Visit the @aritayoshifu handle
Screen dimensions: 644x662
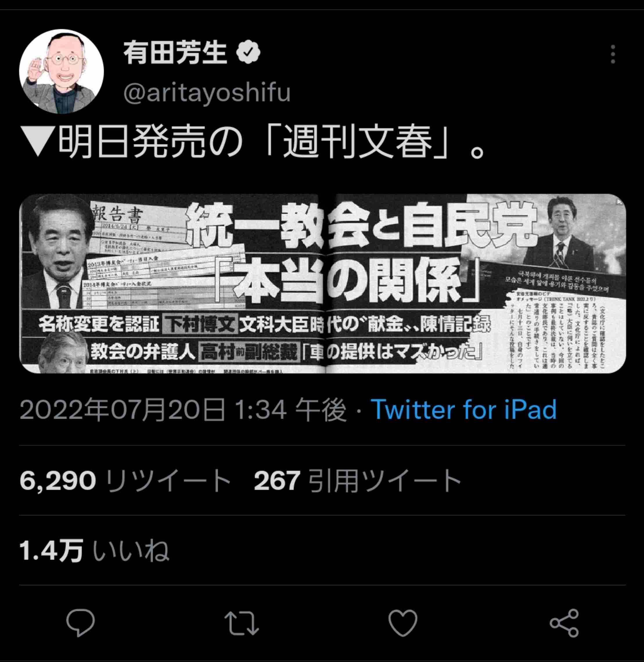coord(207,92)
